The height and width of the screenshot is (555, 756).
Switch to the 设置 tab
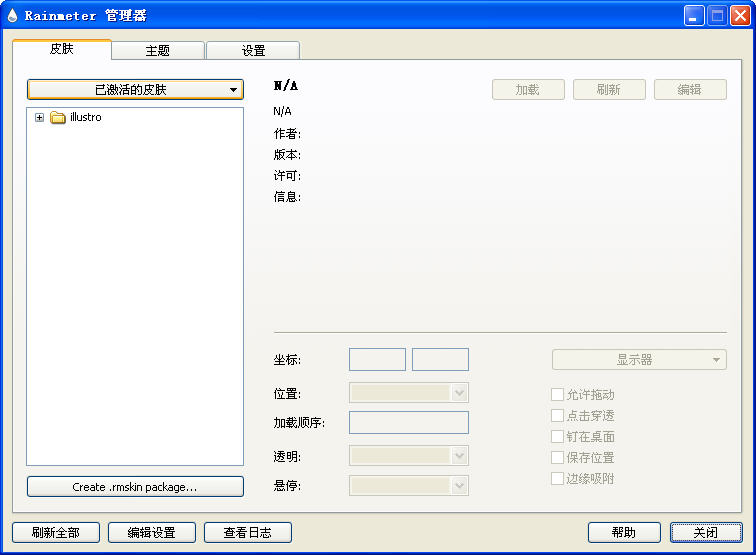(x=253, y=51)
